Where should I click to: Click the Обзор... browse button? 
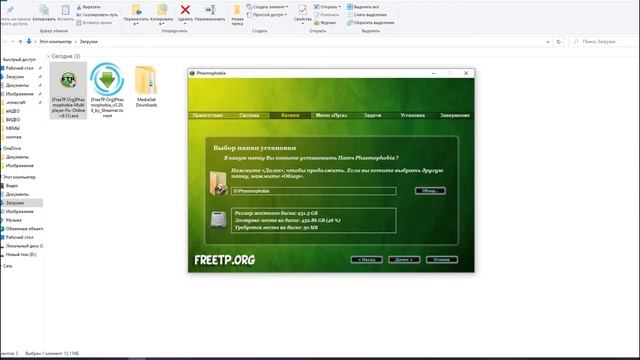(x=430, y=191)
